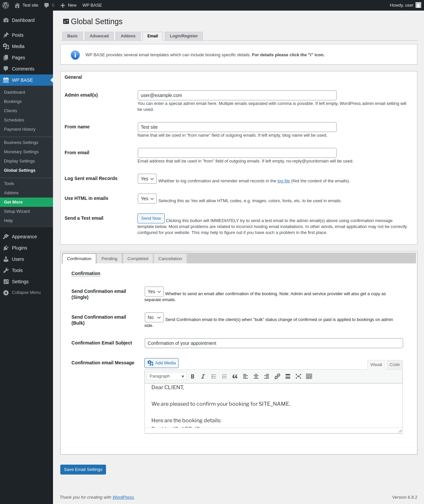Viewport: 424px width, 504px height.
Task: Enable distraction-free fullscreen editor mode
Action: (298, 376)
